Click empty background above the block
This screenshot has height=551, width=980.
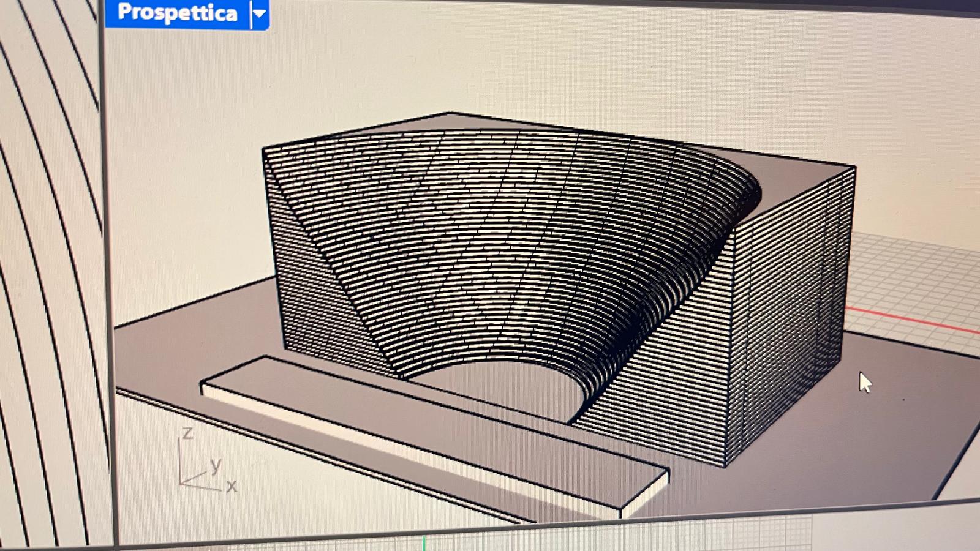point(490,61)
